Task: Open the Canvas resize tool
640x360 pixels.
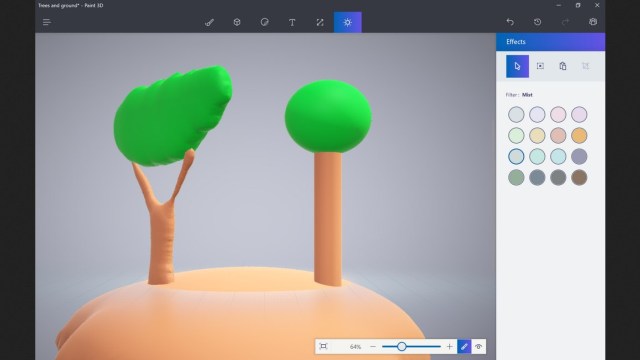Action: click(x=320, y=22)
